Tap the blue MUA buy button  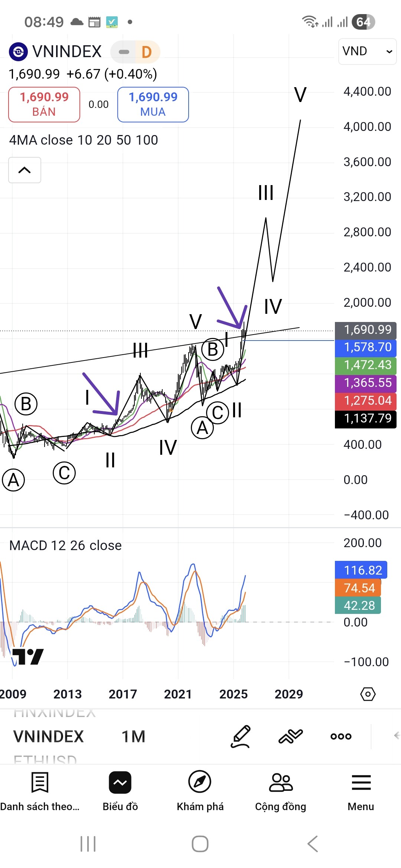(153, 105)
